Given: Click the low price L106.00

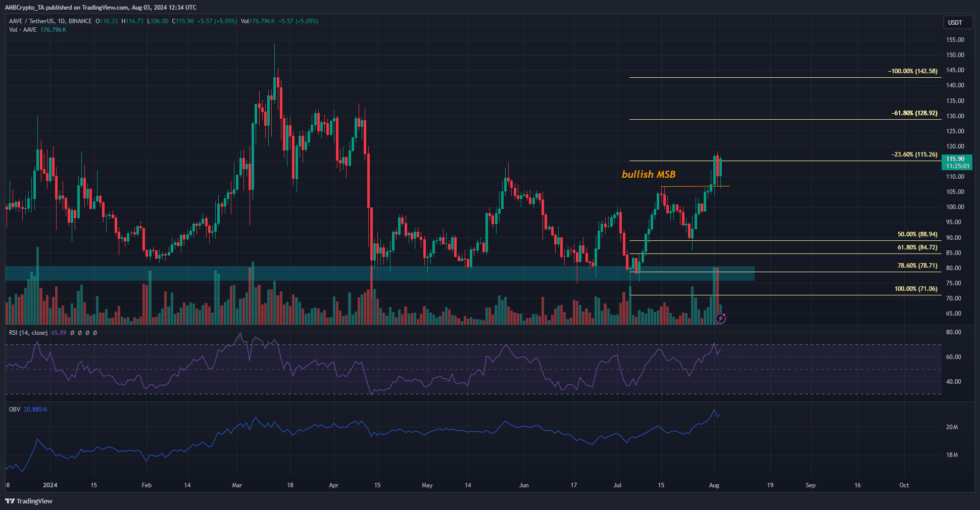Looking at the screenshot, I should [158, 21].
